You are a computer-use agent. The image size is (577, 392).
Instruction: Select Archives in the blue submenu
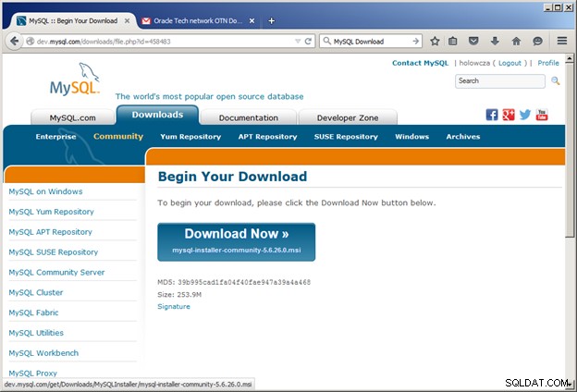pyautogui.click(x=463, y=137)
